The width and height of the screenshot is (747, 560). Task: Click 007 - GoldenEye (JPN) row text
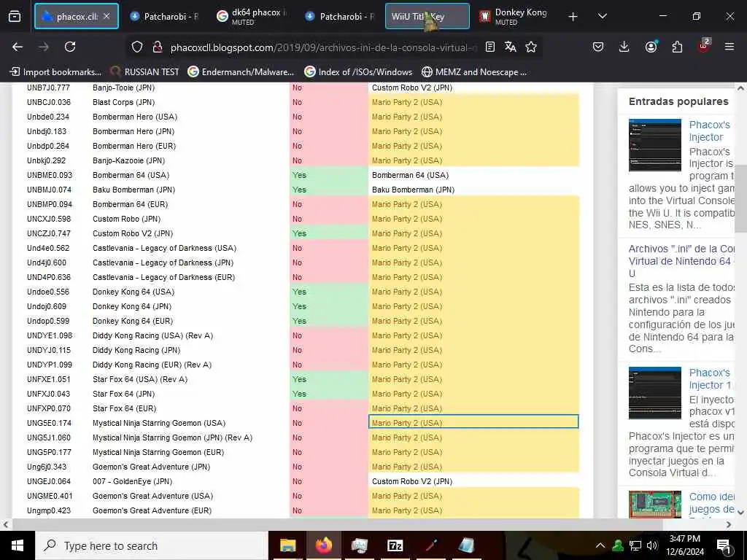133,481
